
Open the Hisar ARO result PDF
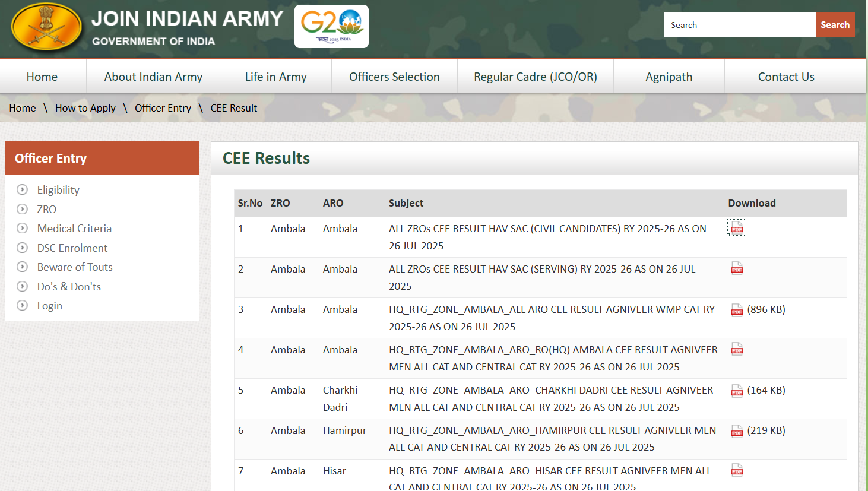737,470
